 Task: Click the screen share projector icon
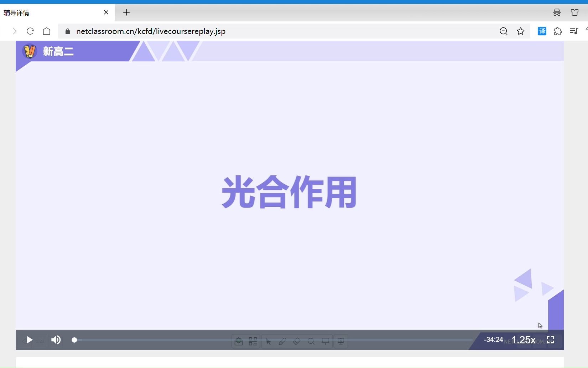pos(341,342)
